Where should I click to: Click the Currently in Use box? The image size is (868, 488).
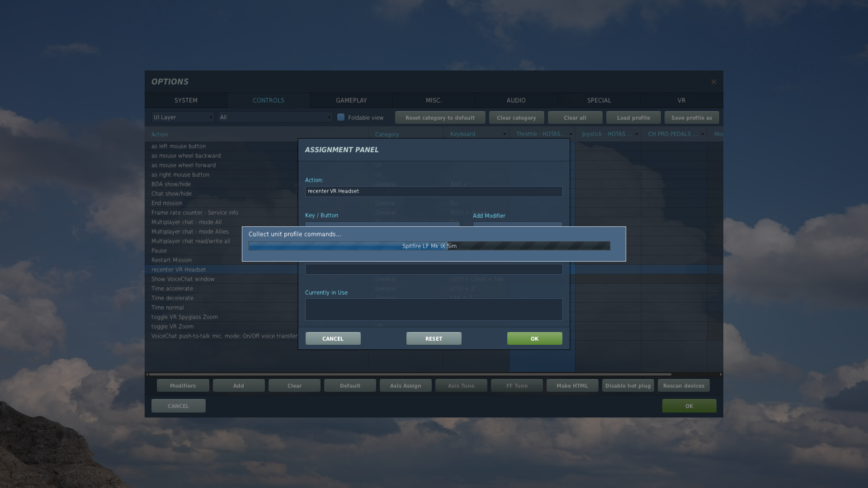pyautogui.click(x=434, y=310)
